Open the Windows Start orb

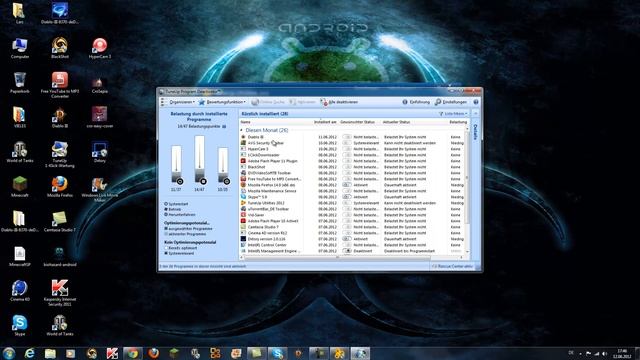9,353
